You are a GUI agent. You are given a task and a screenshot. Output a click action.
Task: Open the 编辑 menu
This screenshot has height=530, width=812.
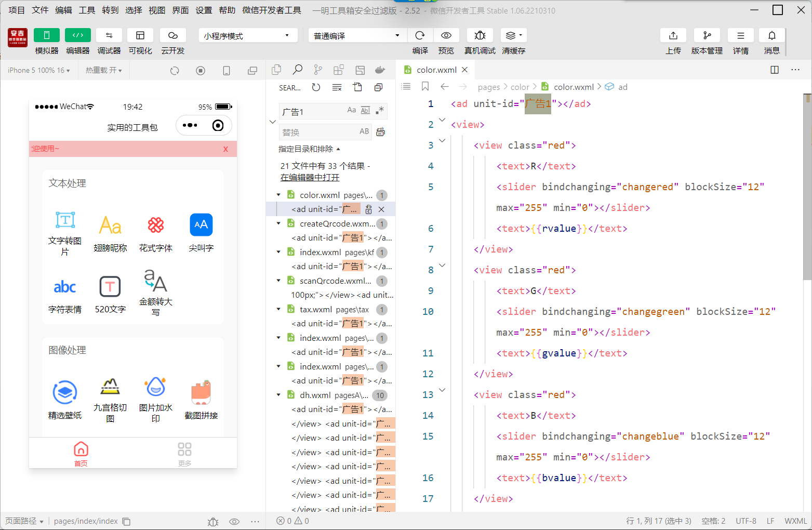click(63, 10)
